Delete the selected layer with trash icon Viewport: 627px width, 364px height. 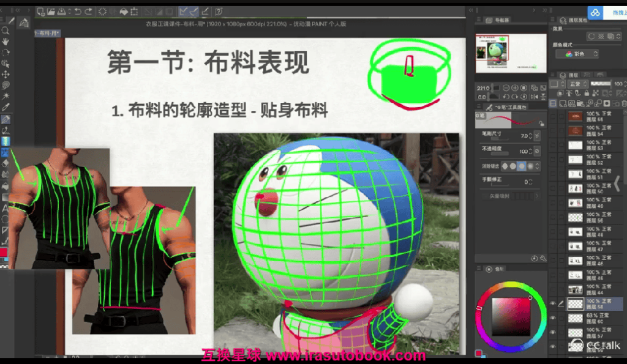click(624, 103)
